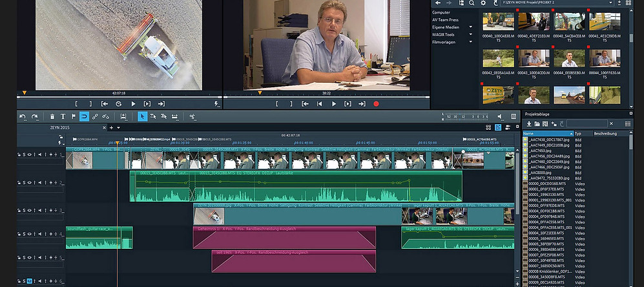Open the timeline lightning dropdown
Screen dimensions: 644x287
(x=61, y=143)
